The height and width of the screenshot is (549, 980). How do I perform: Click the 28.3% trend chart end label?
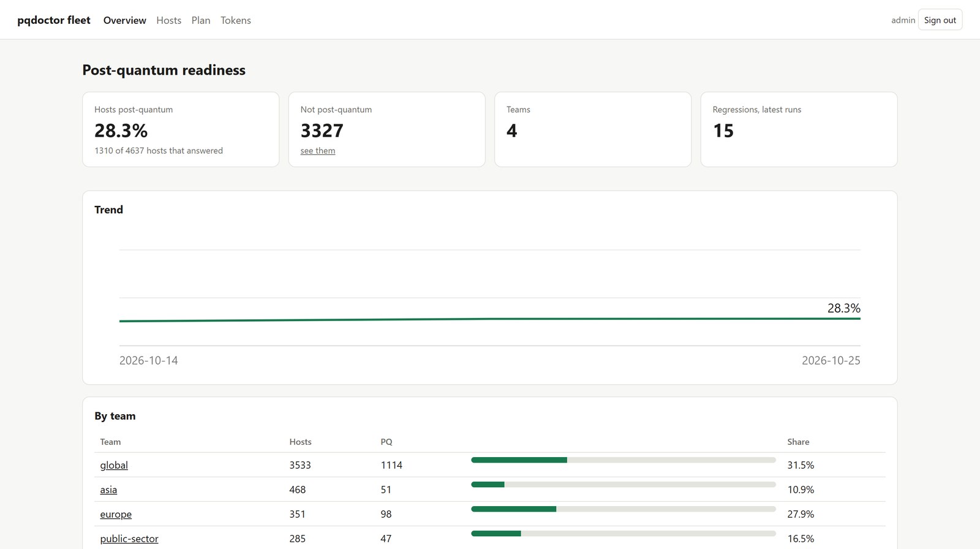tap(844, 308)
